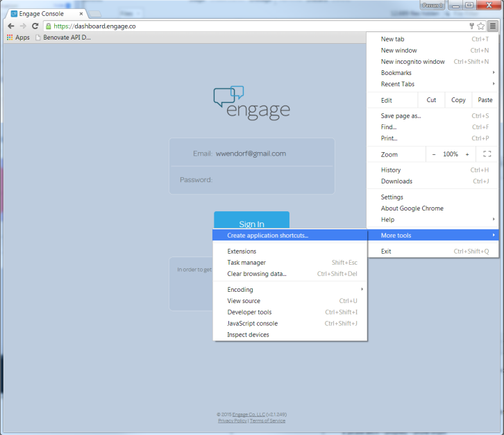Screen dimensions: 504x435
Task: Click Cut in the Edit row
Action: [431, 100]
